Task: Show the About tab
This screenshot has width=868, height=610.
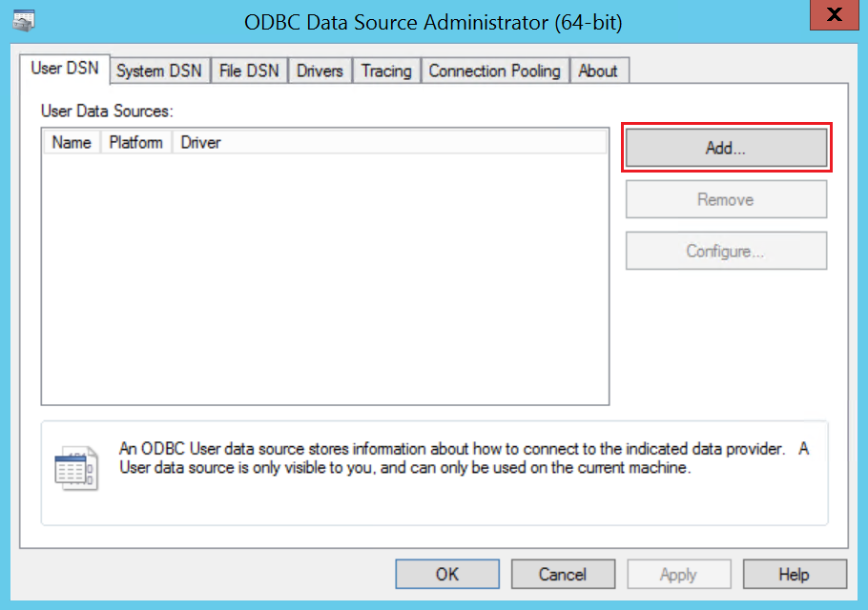Action: (598, 71)
